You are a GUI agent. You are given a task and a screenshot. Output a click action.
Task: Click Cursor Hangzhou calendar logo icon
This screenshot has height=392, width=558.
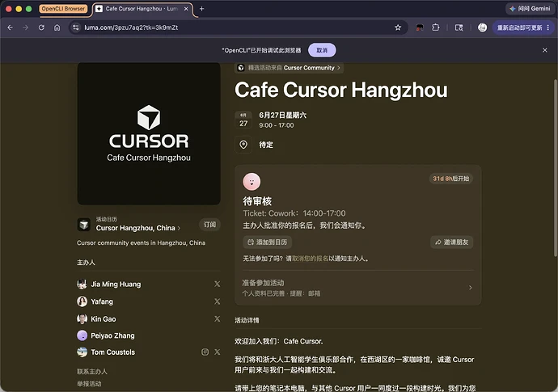[x=84, y=225]
